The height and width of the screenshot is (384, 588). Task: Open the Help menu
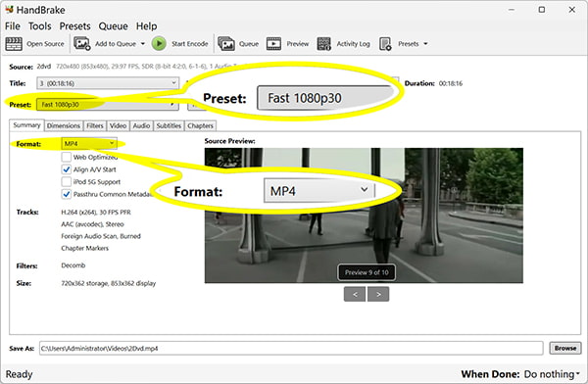pos(146,26)
